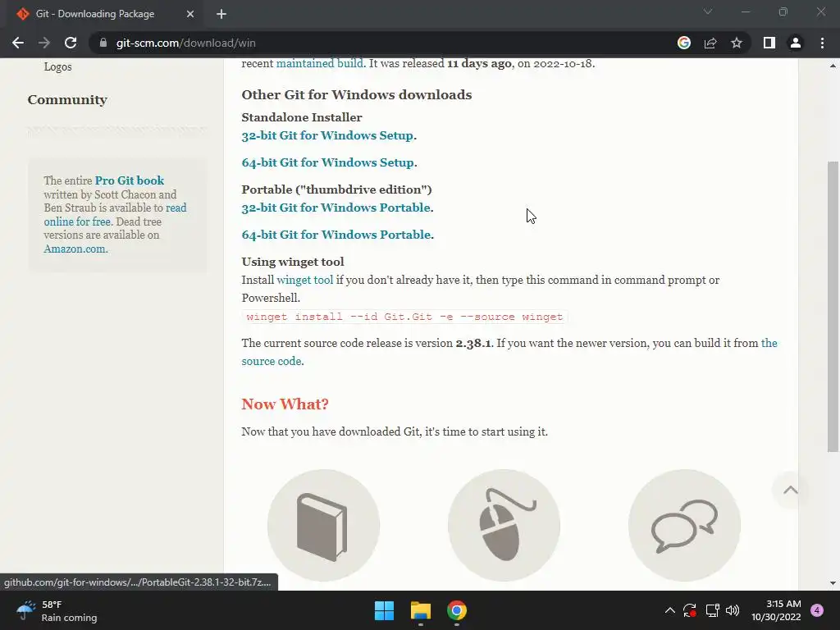Open the Pro Git book link
The image size is (840, 630).
click(130, 180)
